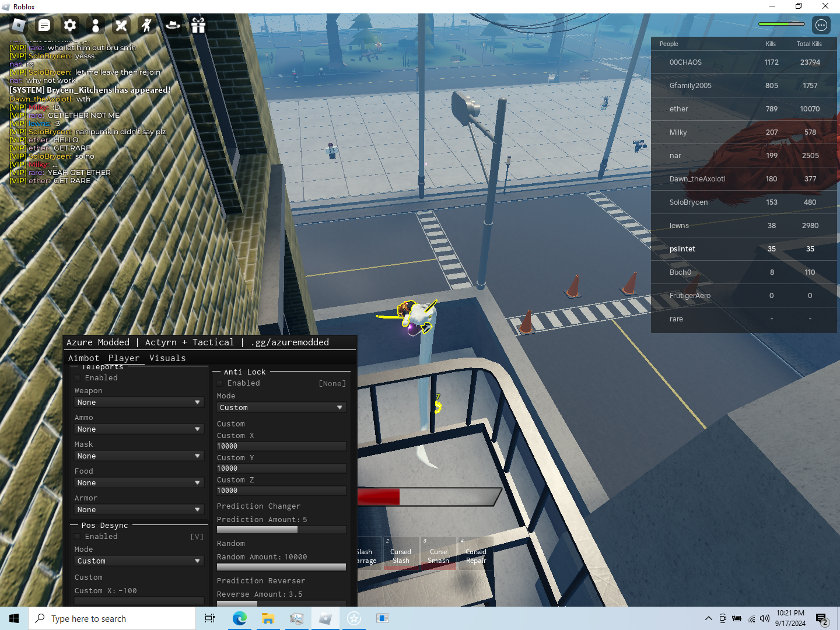The height and width of the screenshot is (630, 840).
Task: Click the crossed tools icon in top bar
Action: pyautogui.click(x=121, y=25)
